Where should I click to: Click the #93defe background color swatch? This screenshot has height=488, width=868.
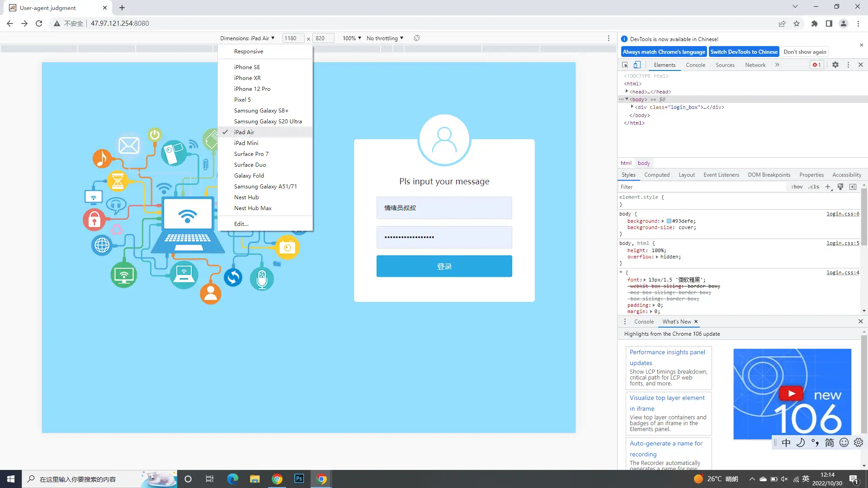tap(669, 221)
